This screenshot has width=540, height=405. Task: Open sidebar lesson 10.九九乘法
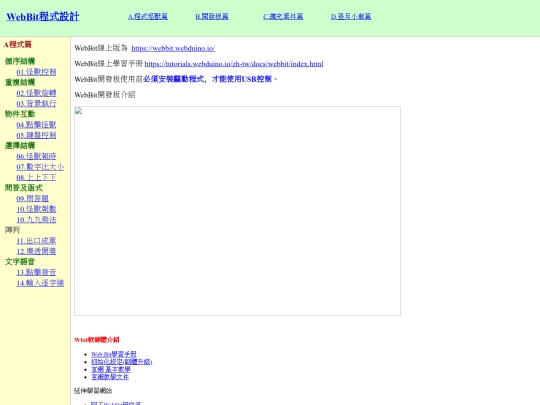coord(36,219)
